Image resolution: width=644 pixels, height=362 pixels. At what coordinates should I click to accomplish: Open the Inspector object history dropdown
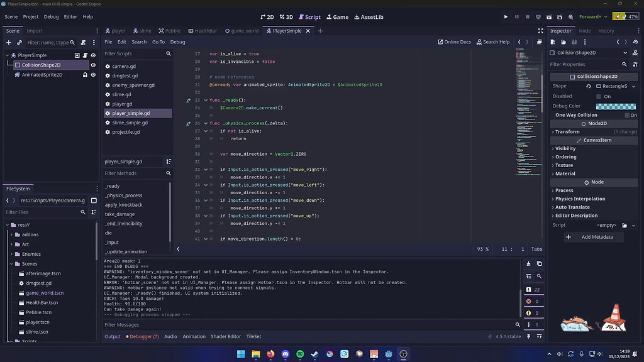(x=635, y=42)
